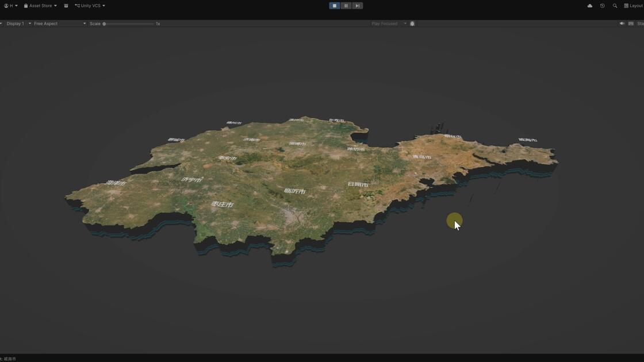Click the 临沂市 label on the map
Viewport: 644px width, 362px height.
pyautogui.click(x=295, y=191)
